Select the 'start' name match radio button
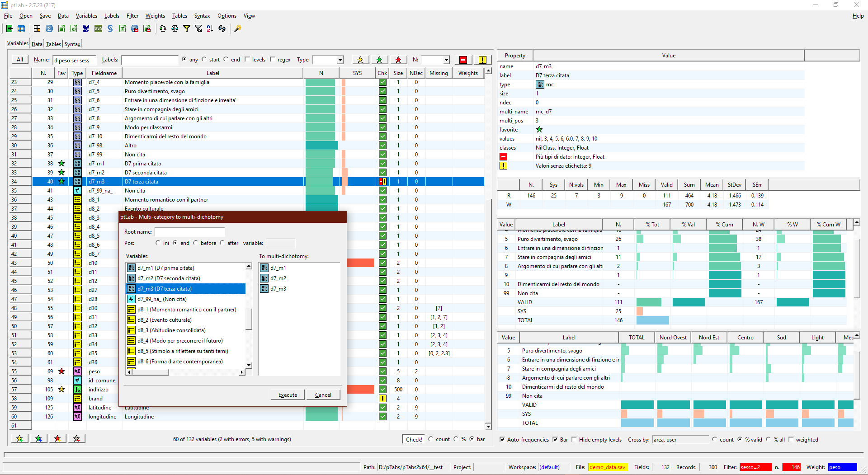 pyautogui.click(x=204, y=59)
